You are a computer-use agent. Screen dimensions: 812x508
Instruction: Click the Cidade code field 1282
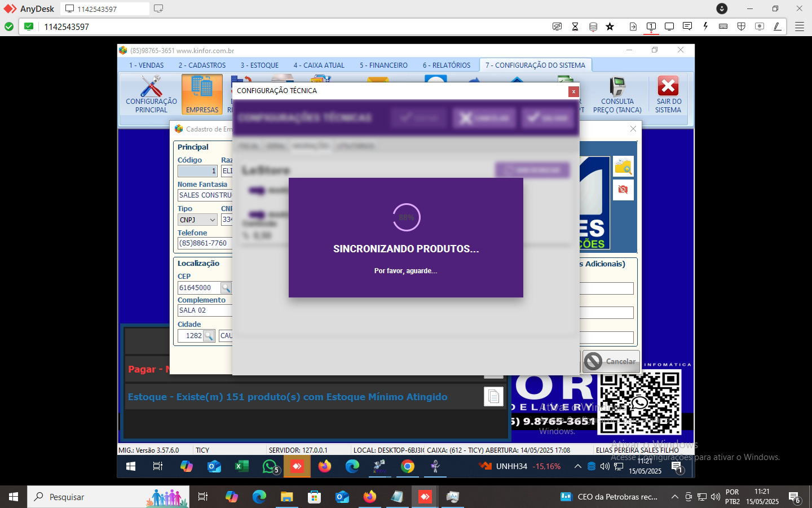coord(191,336)
